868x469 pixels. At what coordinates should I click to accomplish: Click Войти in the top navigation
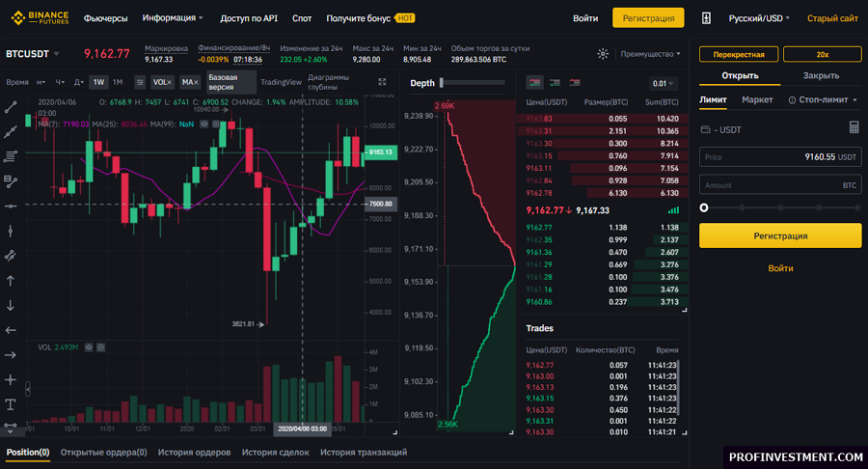(x=585, y=18)
